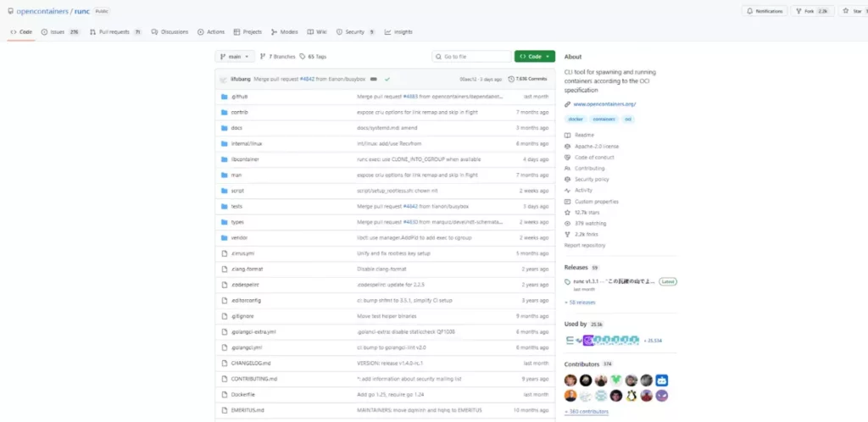Click the branches icon near 7 Branches
Image resolution: width=868 pixels, height=422 pixels.
[262, 57]
